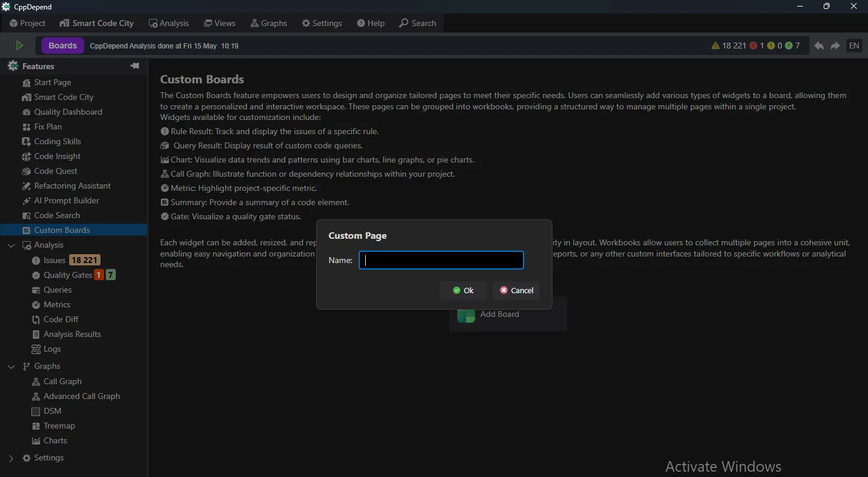Open the Advanced Call Graph item
This screenshot has width=868, height=477.
tap(76, 396)
